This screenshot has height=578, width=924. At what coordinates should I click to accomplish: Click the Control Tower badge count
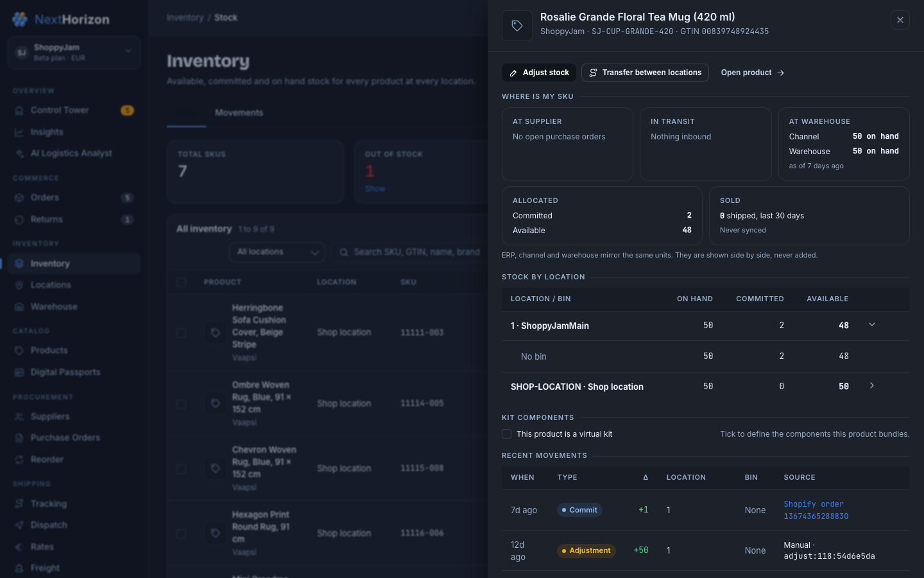pyautogui.click(x=127, y=110)
